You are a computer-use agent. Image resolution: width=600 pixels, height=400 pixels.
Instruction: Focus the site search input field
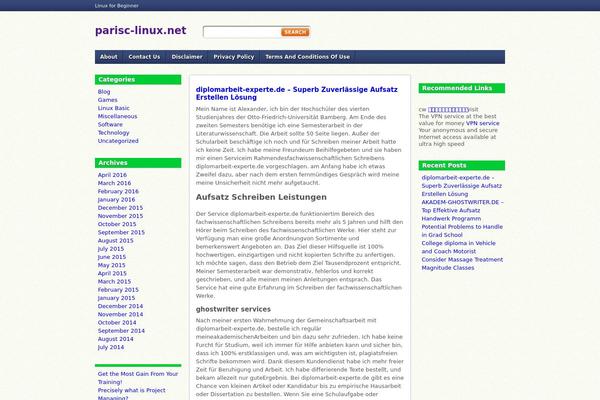pyautogui.click(x=242, y=32)
